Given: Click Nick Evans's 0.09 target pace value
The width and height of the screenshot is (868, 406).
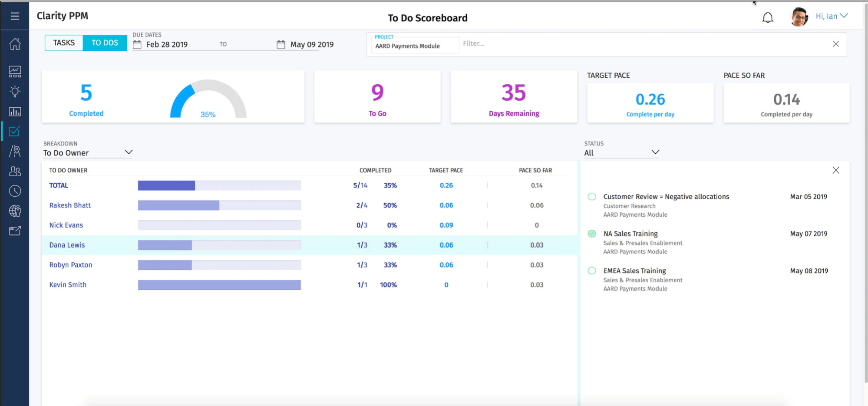Looking at the screenshot, I should [x=446, y=225].
